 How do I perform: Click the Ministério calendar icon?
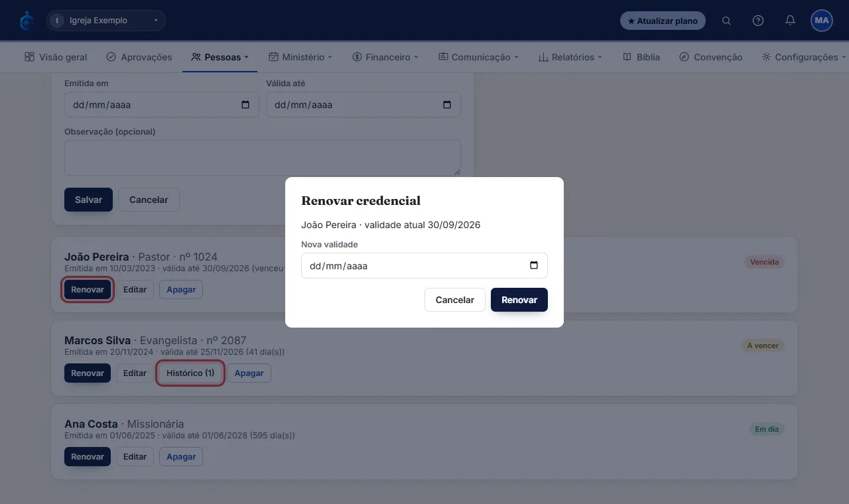click(x=273, y=57)
